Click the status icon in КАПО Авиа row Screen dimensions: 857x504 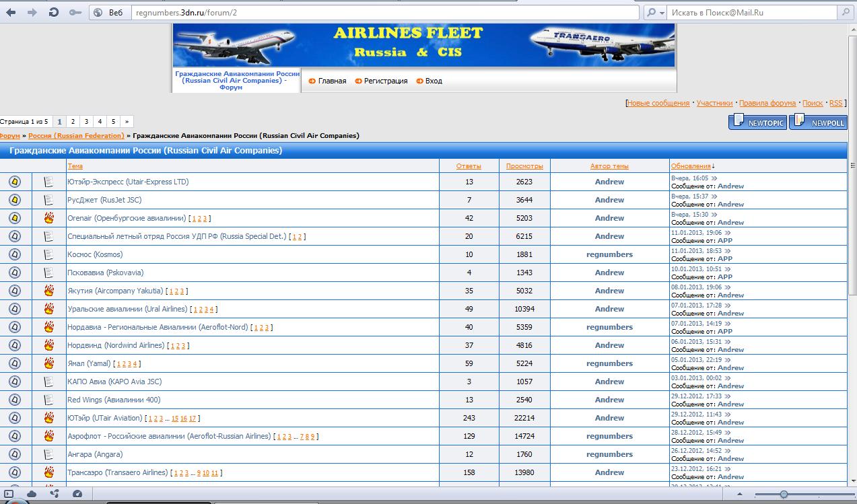click(x=15, y=382)
